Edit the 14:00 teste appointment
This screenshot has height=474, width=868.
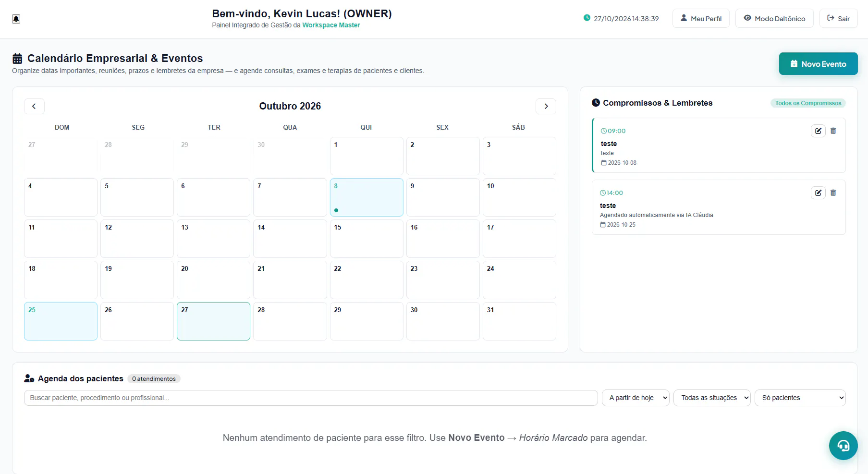pyautogui.click(x=818, y=193)
